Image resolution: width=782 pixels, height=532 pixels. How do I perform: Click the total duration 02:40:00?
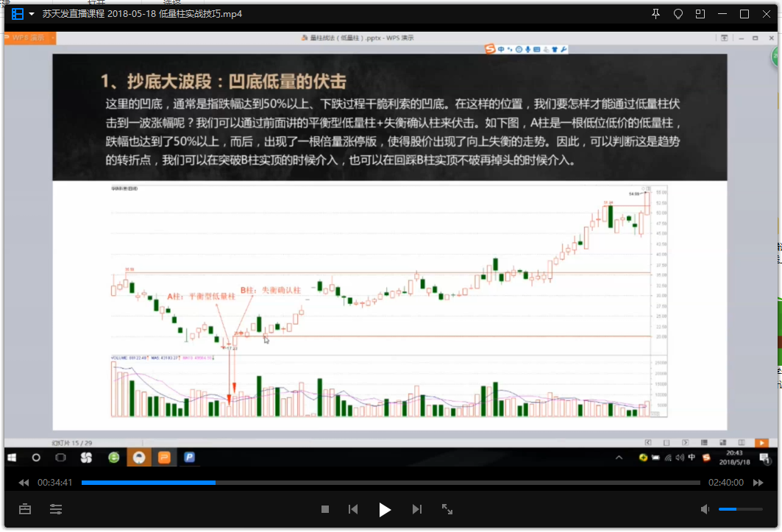click(725, 483)
